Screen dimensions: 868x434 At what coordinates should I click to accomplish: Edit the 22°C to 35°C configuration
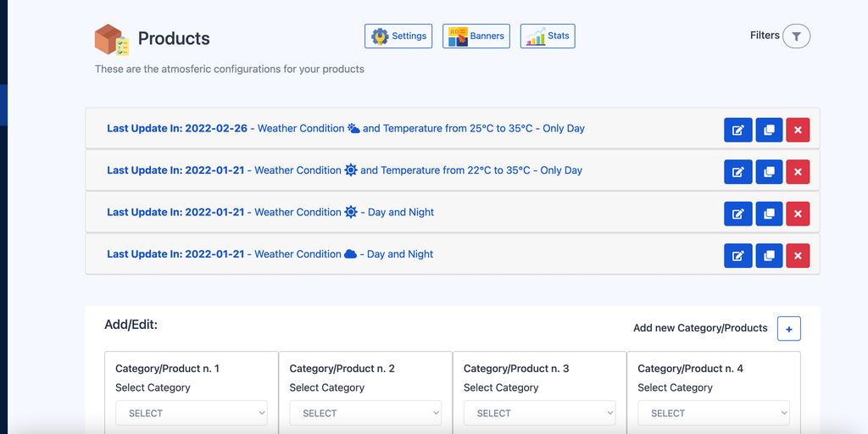tap(737, 171)
